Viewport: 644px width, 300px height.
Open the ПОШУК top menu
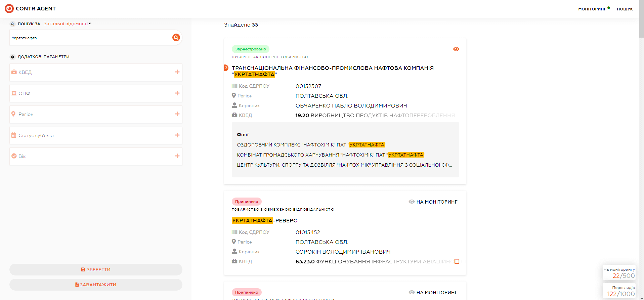click(625, 9)
